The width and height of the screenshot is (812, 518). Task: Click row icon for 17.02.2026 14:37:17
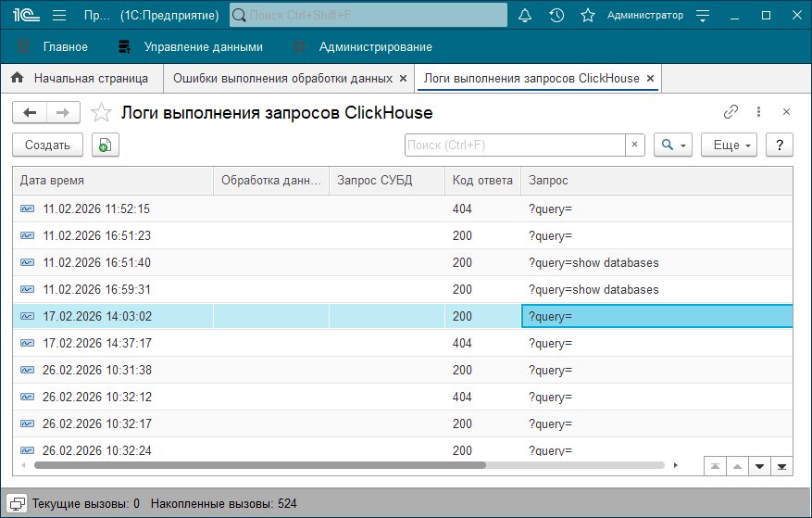click(28, 343)
